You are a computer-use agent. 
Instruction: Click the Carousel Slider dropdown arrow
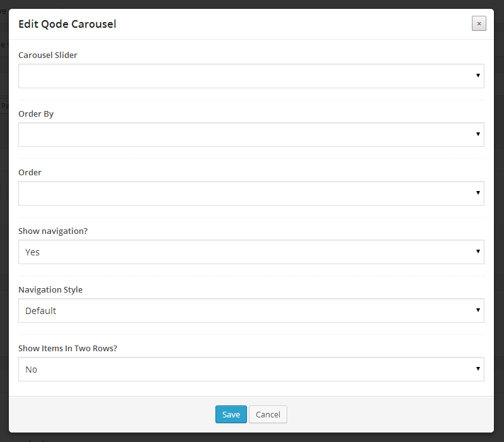click(x=478, y=76)
